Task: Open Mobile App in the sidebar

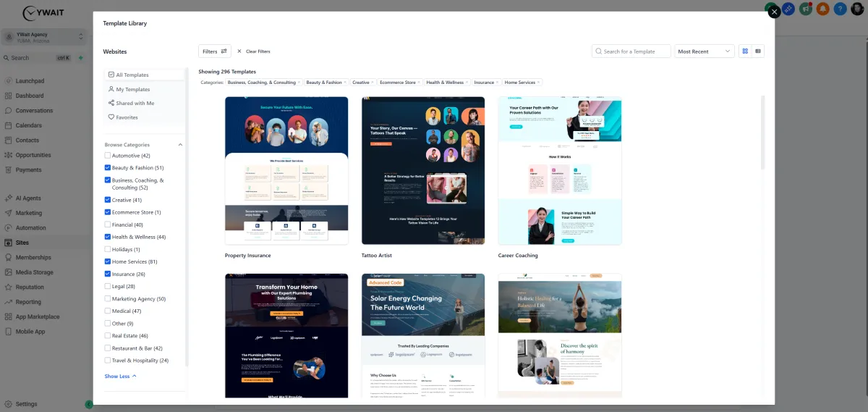Action: point(30,332)
